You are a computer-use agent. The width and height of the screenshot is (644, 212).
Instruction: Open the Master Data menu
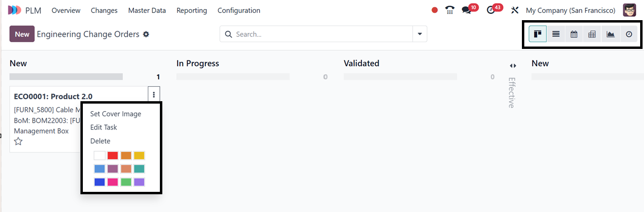point(147,10)
